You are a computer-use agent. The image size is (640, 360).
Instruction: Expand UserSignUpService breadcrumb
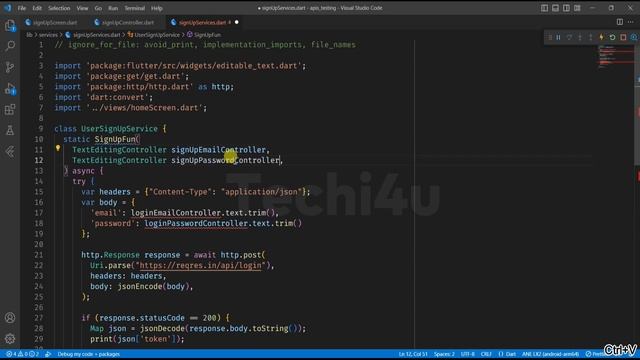point(157,35)
